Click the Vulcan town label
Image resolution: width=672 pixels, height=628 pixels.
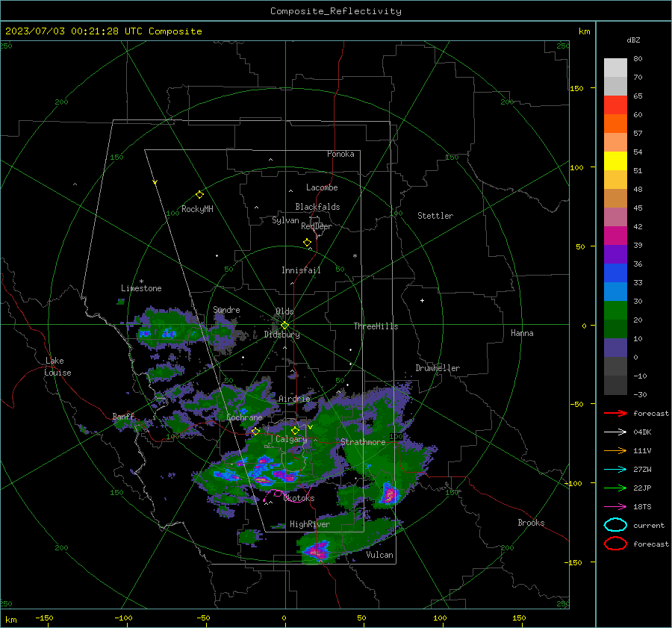379,555
